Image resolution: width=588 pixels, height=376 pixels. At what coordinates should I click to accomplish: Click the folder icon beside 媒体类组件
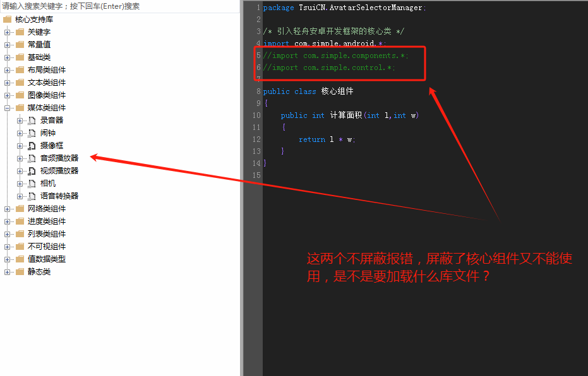pos(20,108)
